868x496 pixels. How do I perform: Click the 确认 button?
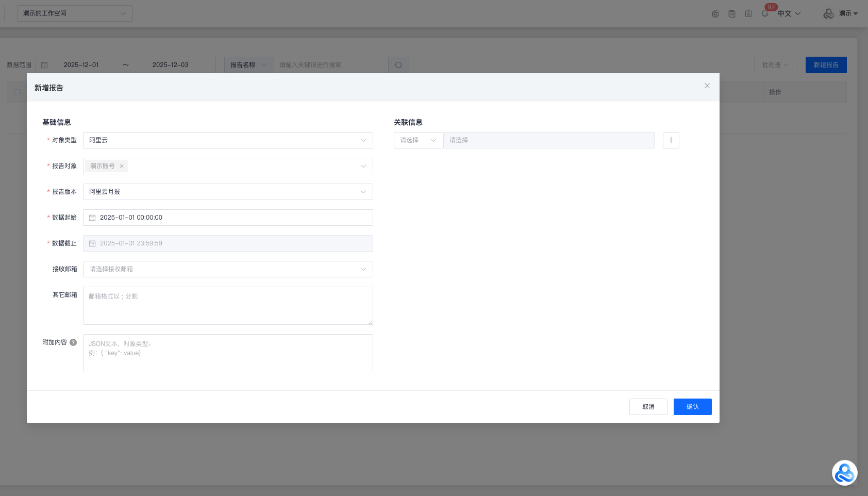click(x=692, y=407)
